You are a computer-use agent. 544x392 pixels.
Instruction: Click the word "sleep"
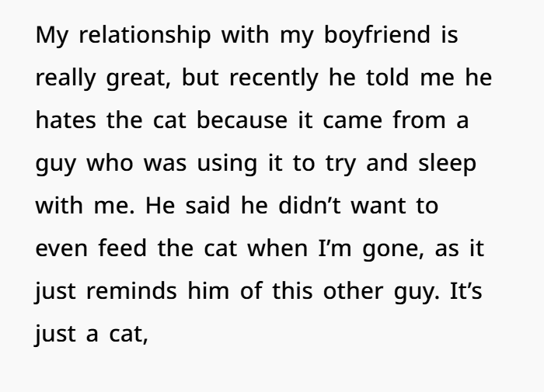pos(447,163)
